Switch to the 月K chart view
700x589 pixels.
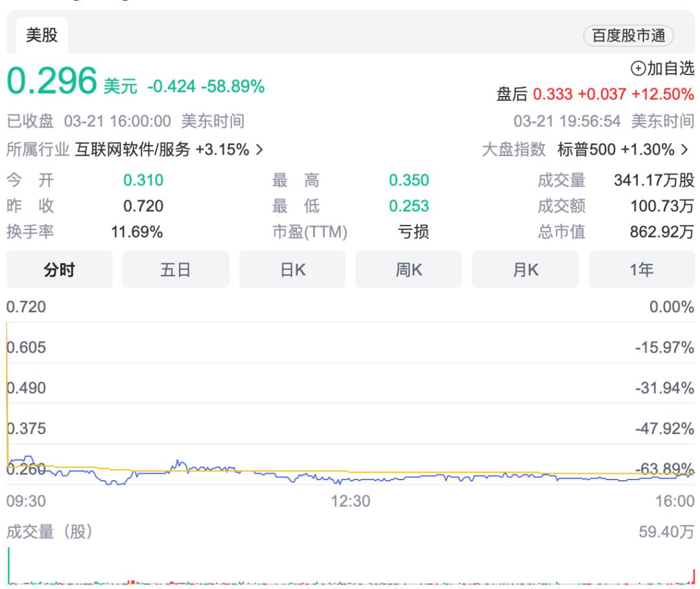click(x=526, y=270)
